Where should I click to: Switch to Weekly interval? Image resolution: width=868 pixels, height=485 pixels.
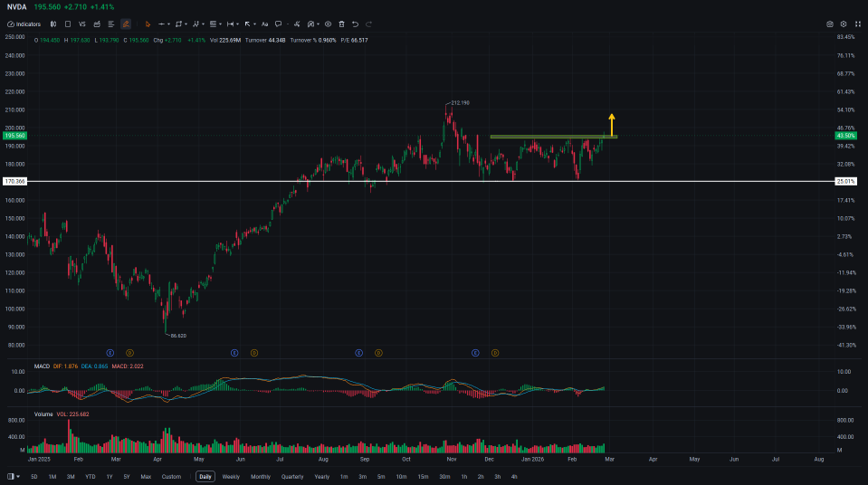[x=231, y=477]
